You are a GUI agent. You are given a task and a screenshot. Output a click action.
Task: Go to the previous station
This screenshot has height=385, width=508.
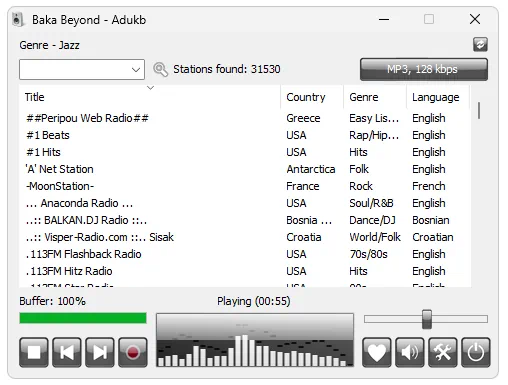pos(67,352)
